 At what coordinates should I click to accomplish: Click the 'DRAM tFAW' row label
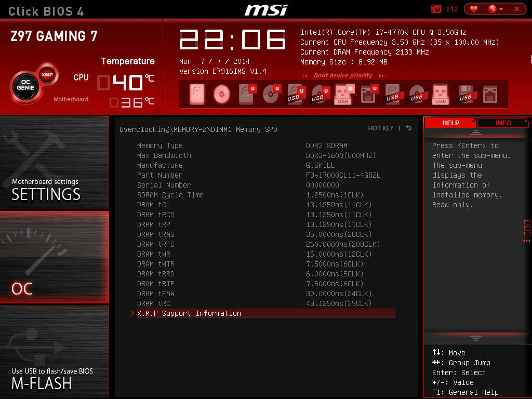156,293
